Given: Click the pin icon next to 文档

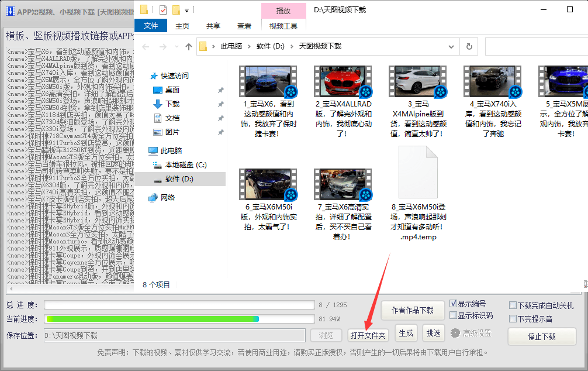Looking at the screenshot, I should [x=220, y=118].
